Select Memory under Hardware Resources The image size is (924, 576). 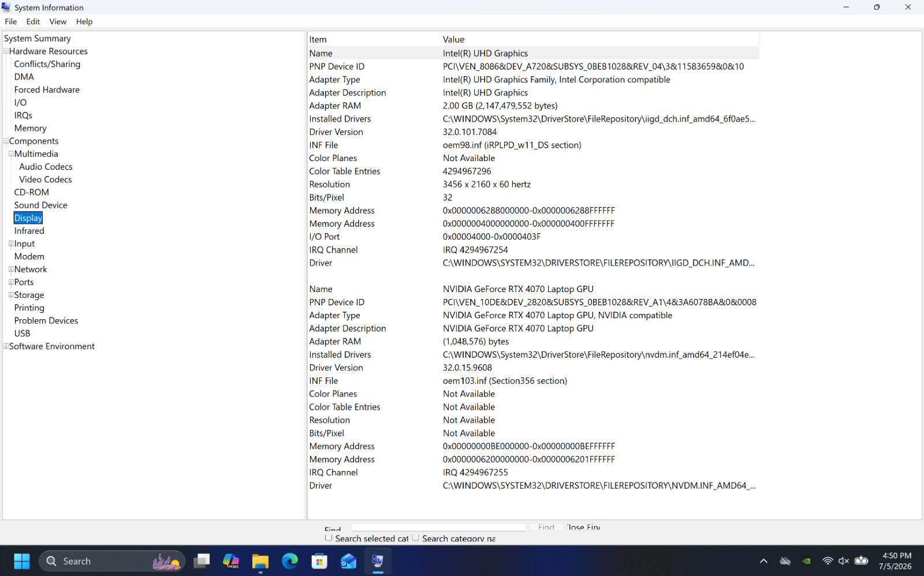[31, 128]
